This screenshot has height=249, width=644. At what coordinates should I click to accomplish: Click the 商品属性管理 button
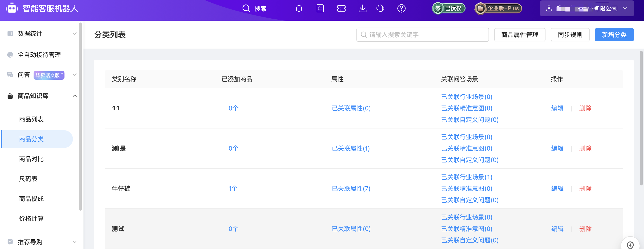tap(520, 34)
